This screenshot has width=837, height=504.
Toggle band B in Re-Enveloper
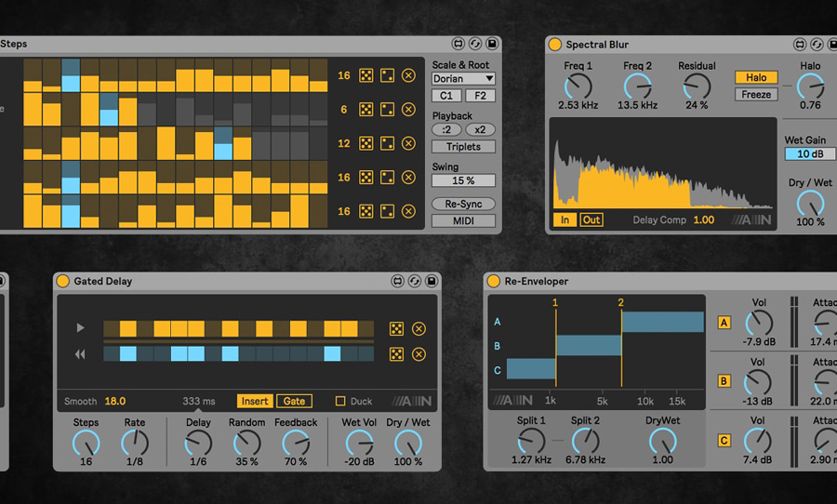(724, 381)
